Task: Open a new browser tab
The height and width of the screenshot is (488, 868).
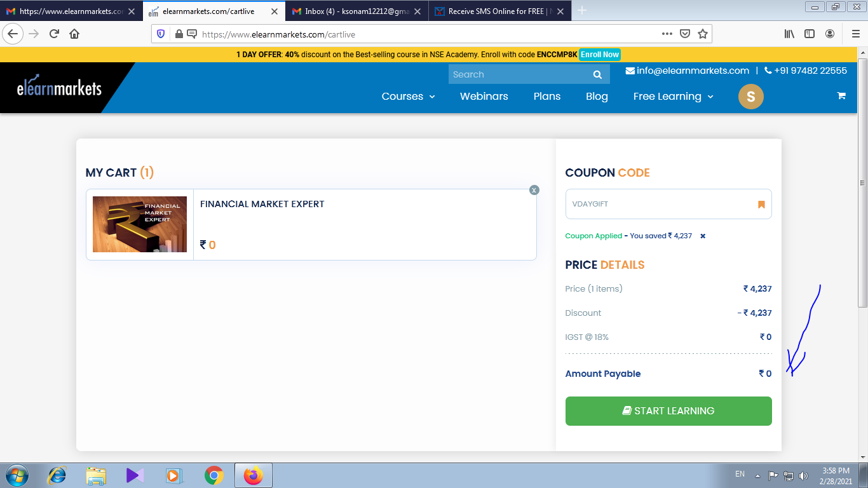Action: pyautogui.click(x=582, y=11)
